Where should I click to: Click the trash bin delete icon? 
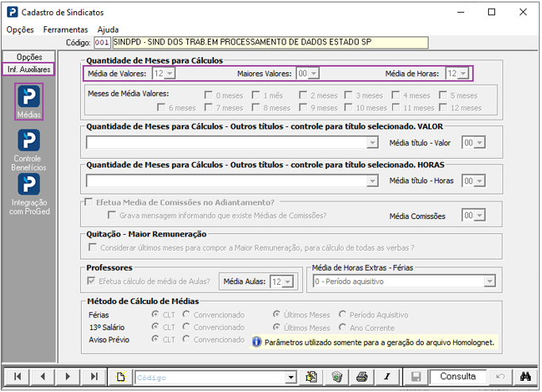point(336,376)
